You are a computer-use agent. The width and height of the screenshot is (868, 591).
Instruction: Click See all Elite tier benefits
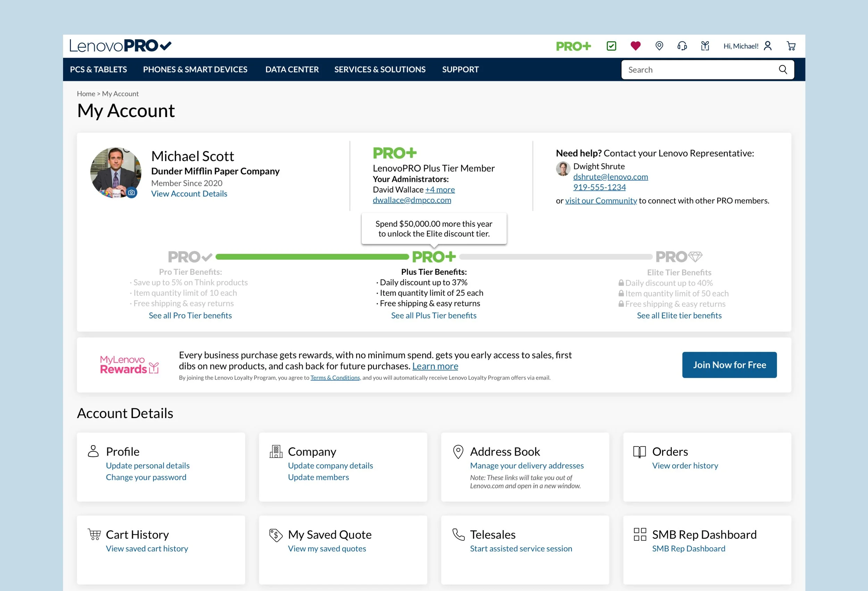click(679, 315)
